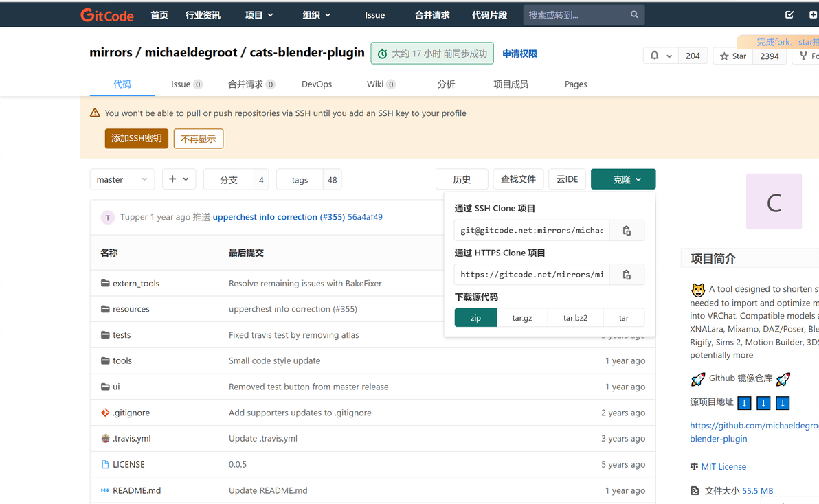
Task: Switch to the DevOps tab
Action: coord(317,84)
